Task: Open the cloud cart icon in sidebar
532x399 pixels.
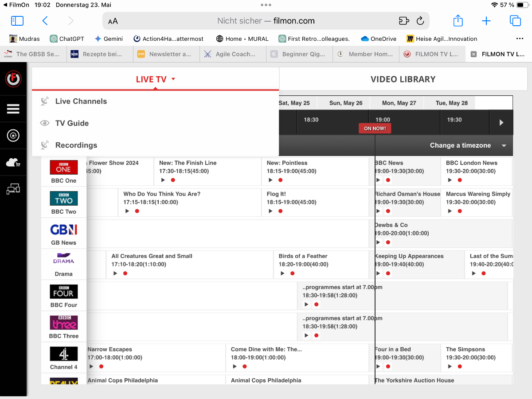Action: coord(13,163)
